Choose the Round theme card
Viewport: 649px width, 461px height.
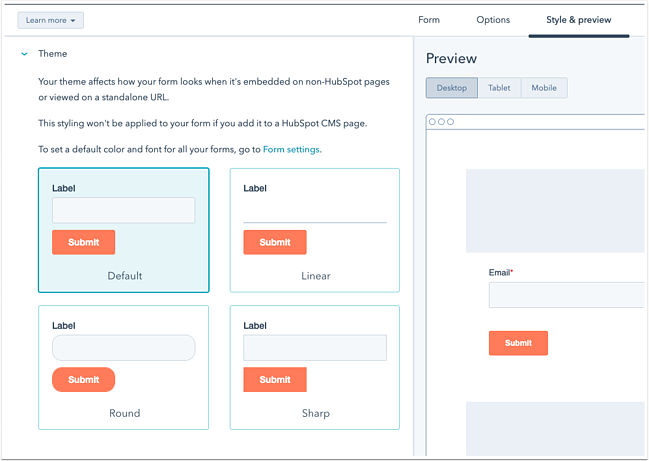click(x=124, y=367)
